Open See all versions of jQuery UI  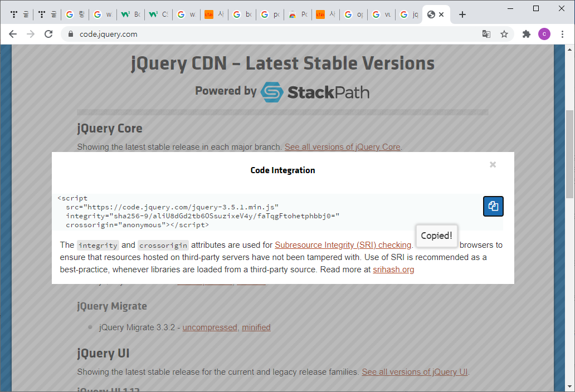pyautogui.click(x=415, y=372)
